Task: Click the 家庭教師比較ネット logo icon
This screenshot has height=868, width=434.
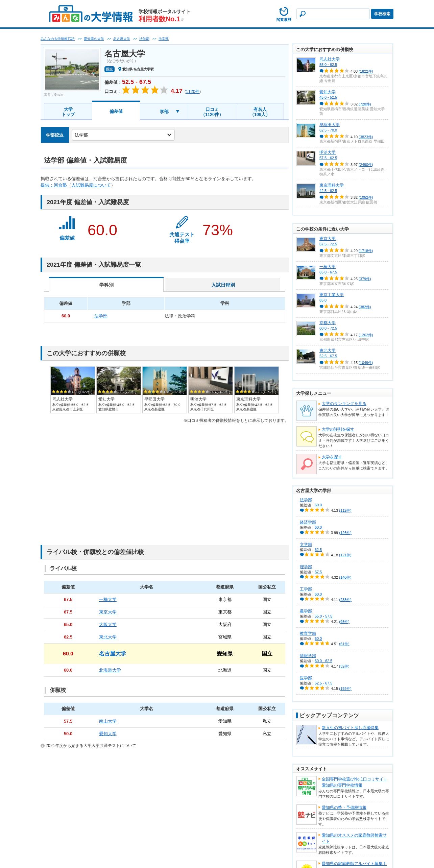Action: point(306,842)
